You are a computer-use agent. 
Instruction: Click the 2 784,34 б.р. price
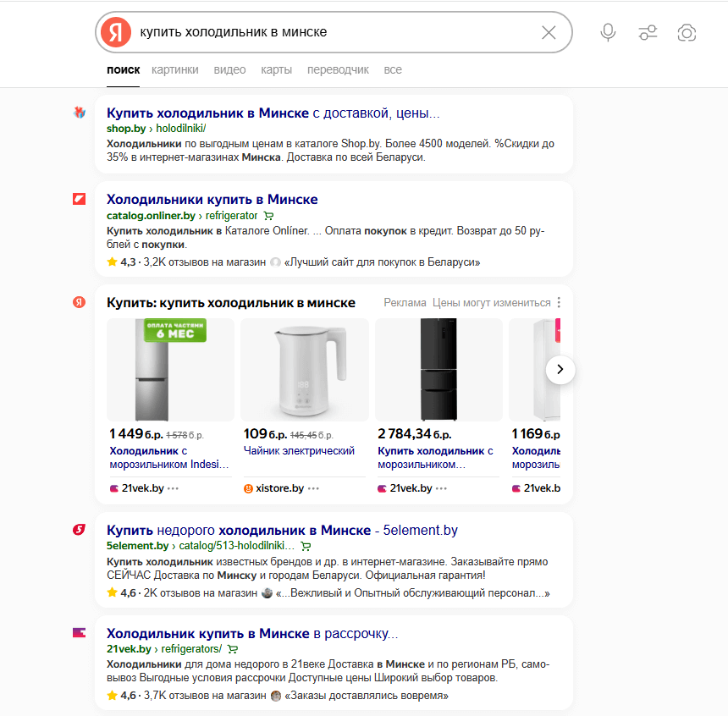pyautogui.click(x=415, y=433)
